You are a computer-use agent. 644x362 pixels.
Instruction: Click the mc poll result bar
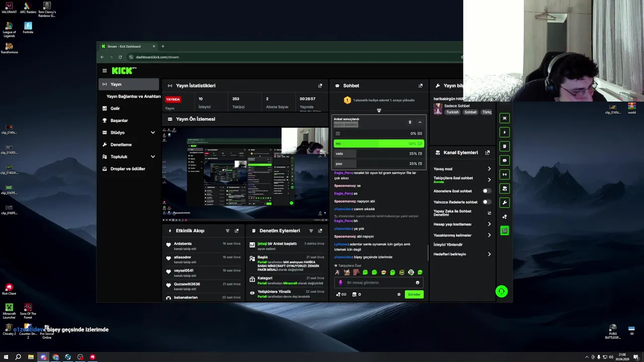click(x=378, y=144)
